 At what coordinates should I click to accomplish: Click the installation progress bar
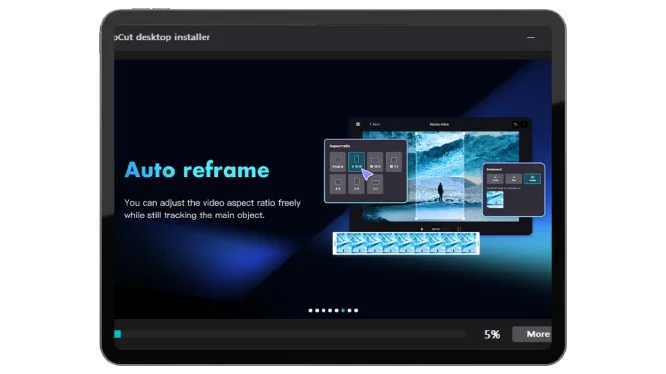click(x=290, y=334)
